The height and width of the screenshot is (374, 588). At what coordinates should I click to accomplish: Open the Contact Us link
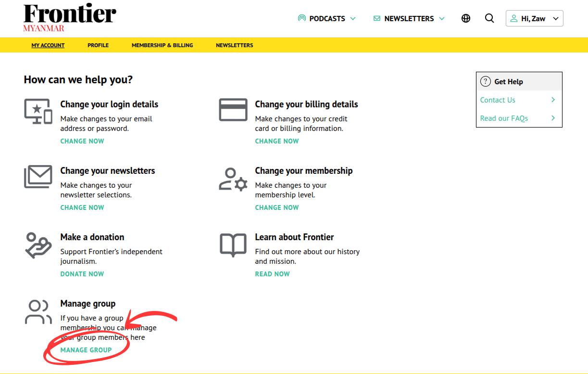click(x=498, y=100)
